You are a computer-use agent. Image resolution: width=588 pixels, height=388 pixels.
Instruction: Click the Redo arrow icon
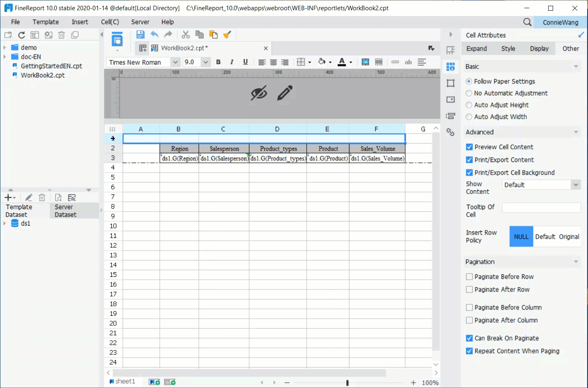click(168, 35)
